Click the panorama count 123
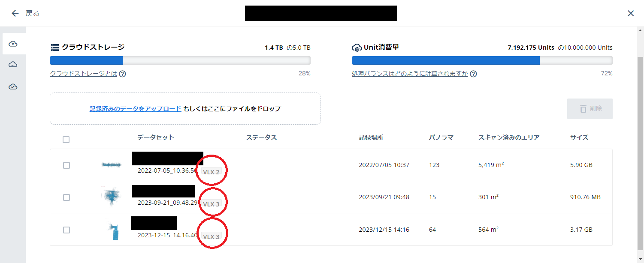644x263 pixels. [434, 165]
